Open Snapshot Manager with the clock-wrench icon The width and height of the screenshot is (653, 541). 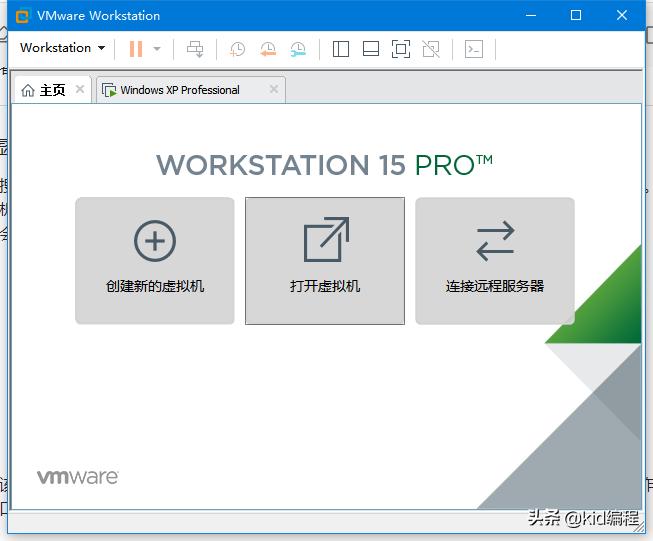coord(298,49)
